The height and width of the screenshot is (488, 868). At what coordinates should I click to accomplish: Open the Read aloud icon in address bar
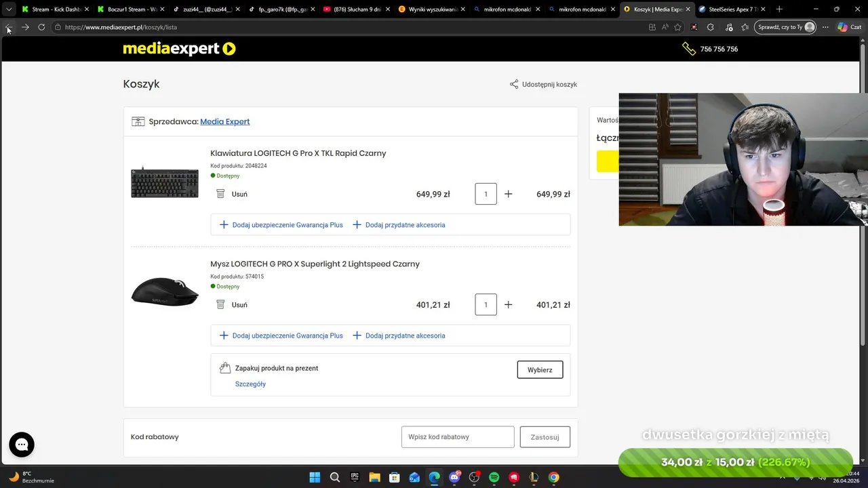[x=665, y=27]
